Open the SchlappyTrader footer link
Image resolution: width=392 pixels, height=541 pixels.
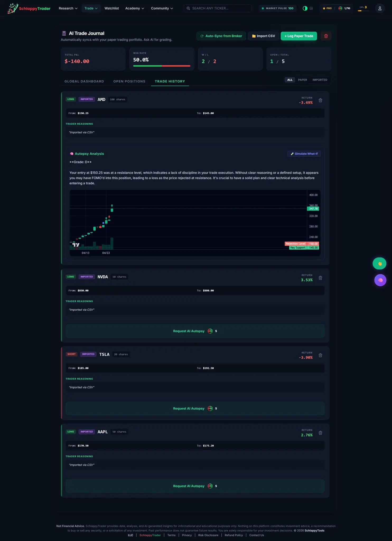pos(150,535)
